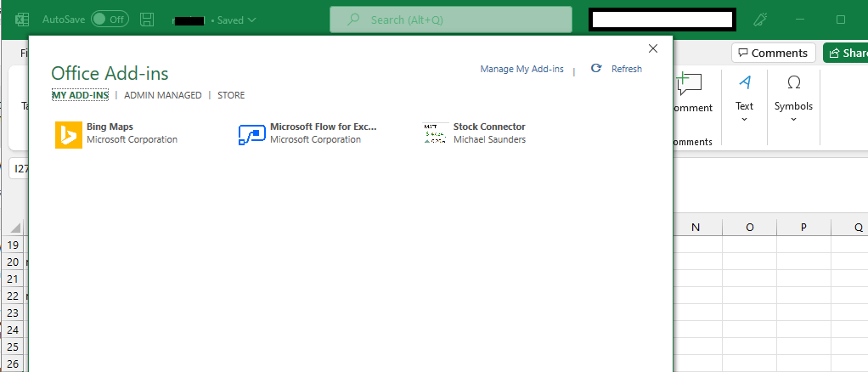Click the Refresh link text
The height and width of the screenshot is (372, 868).
coord(627,69)
